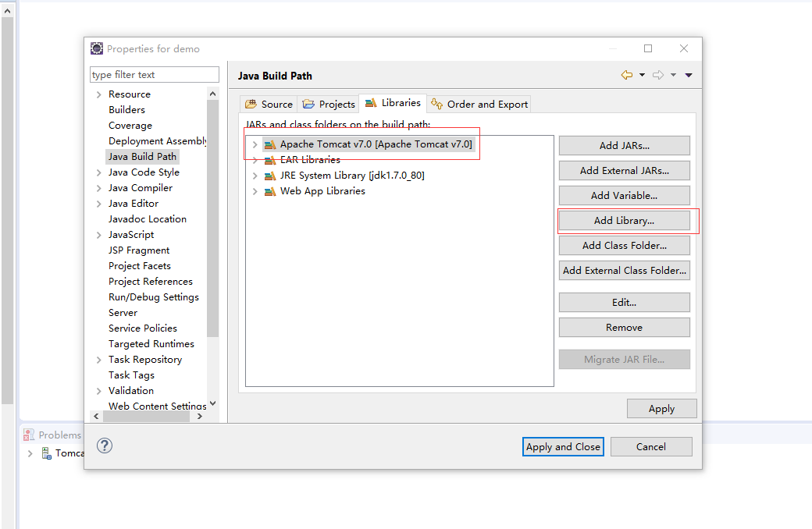The image size is (812, 529).
Task: Click the help question mark icon
Action: coord(105,446)
